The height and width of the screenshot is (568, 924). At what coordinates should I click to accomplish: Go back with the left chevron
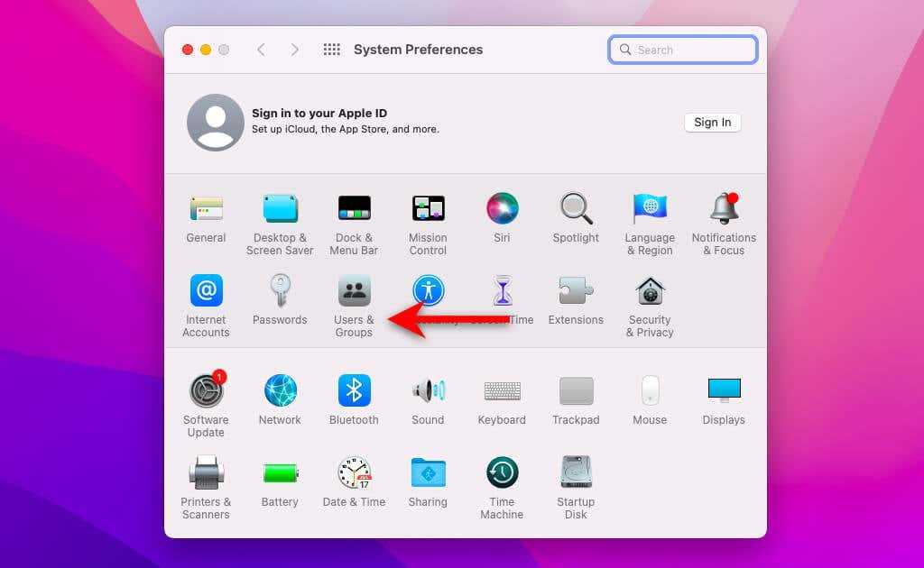coord(261,50)
